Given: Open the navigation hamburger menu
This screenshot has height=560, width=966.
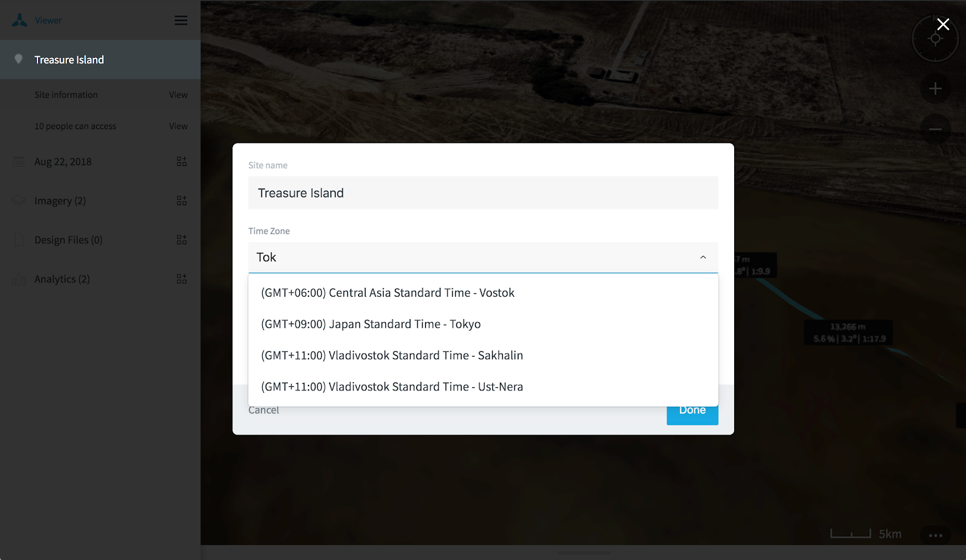Looking at the screenshot, I should click(181, 20).
